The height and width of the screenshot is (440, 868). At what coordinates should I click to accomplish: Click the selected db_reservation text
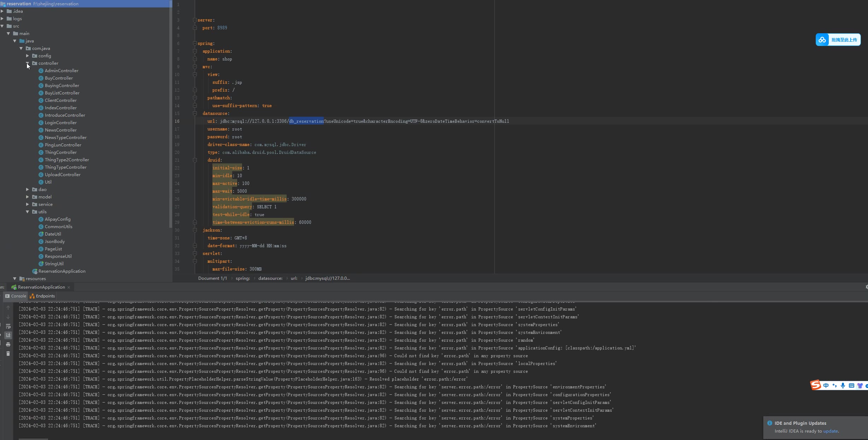pos(306,121)
